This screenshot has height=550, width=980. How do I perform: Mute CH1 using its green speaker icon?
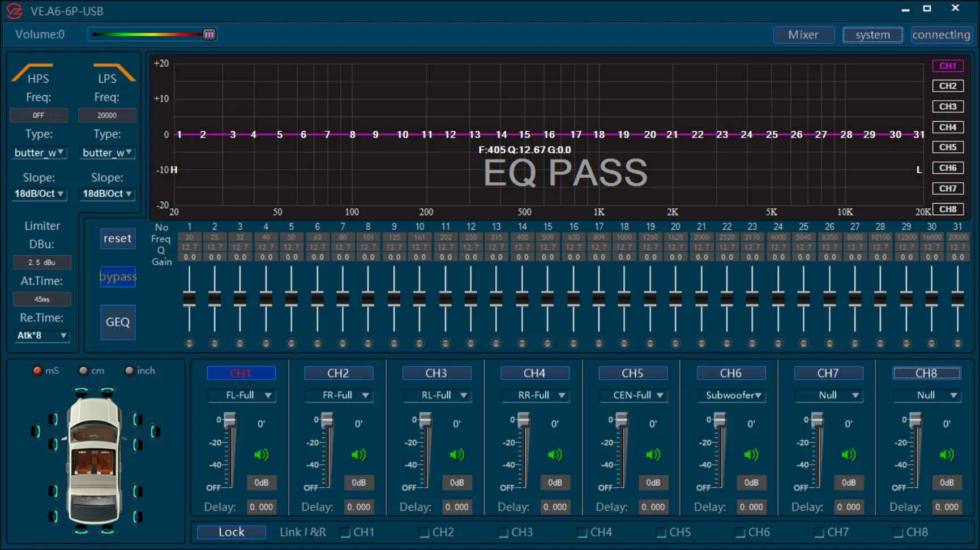pos(260,454)
